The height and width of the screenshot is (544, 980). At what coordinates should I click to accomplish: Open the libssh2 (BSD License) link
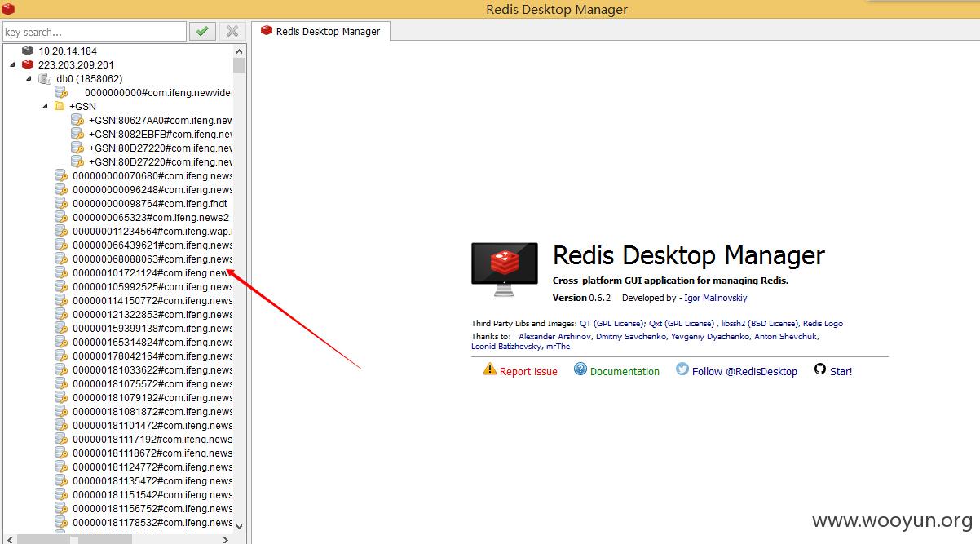point(760,323)
